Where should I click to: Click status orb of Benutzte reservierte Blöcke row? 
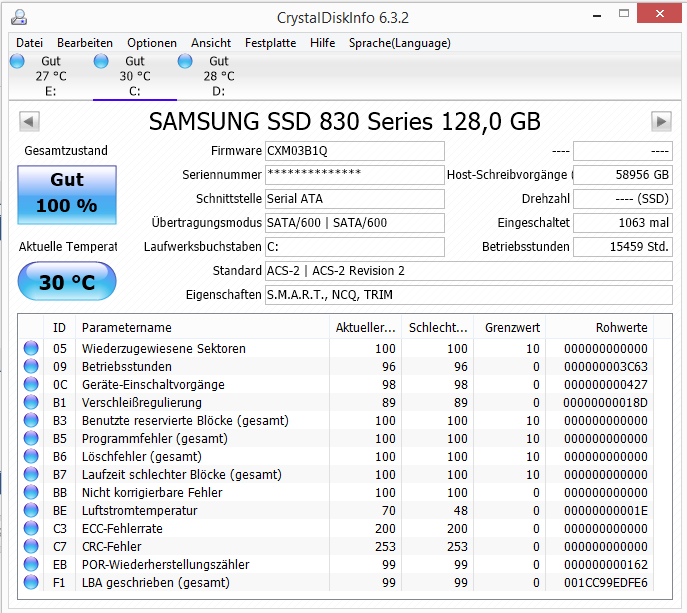pos(31,420)
